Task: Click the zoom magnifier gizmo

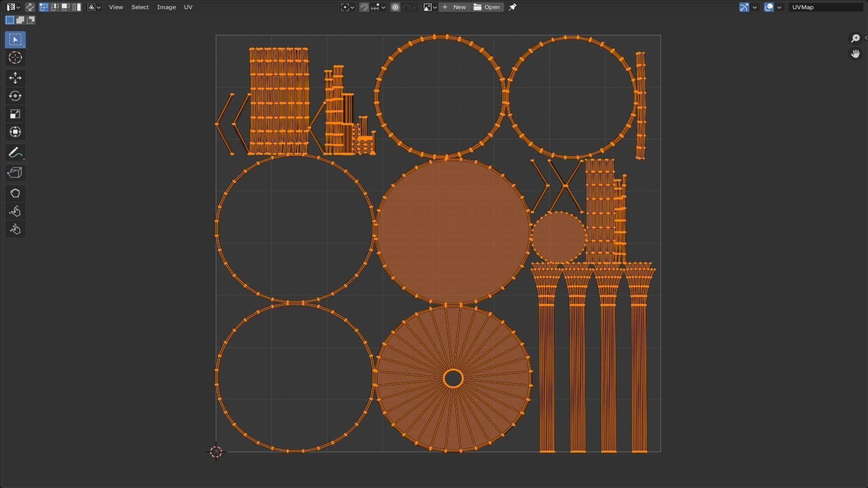Action: pos(855,38)
